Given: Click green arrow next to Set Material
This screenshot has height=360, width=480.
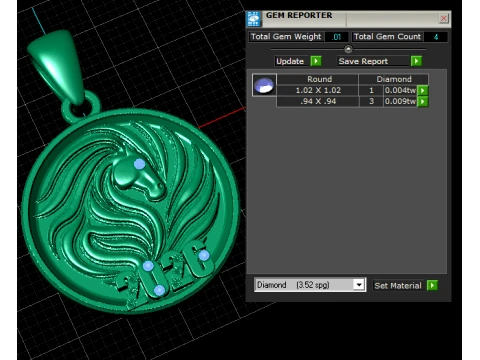Looking at the screenshot, I should tap(432, 285).
